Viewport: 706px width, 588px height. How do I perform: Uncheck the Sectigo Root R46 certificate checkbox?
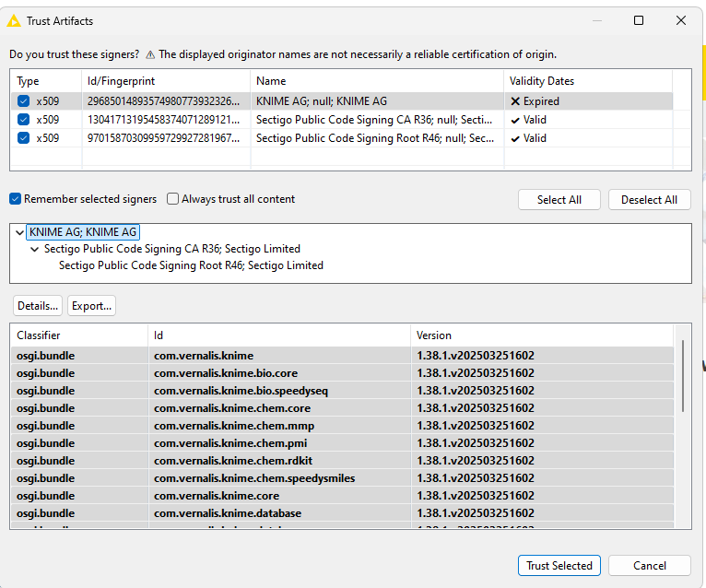point(23,137)
